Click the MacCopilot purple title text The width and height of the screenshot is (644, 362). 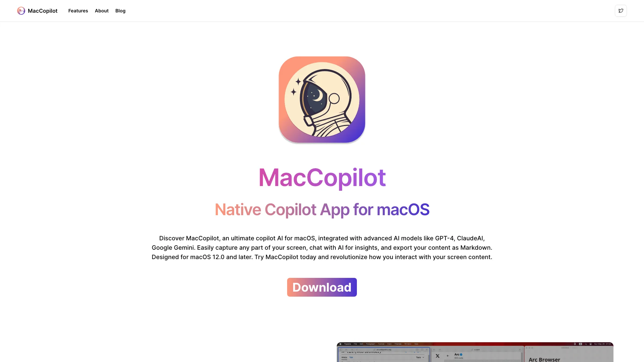point(322,177)
